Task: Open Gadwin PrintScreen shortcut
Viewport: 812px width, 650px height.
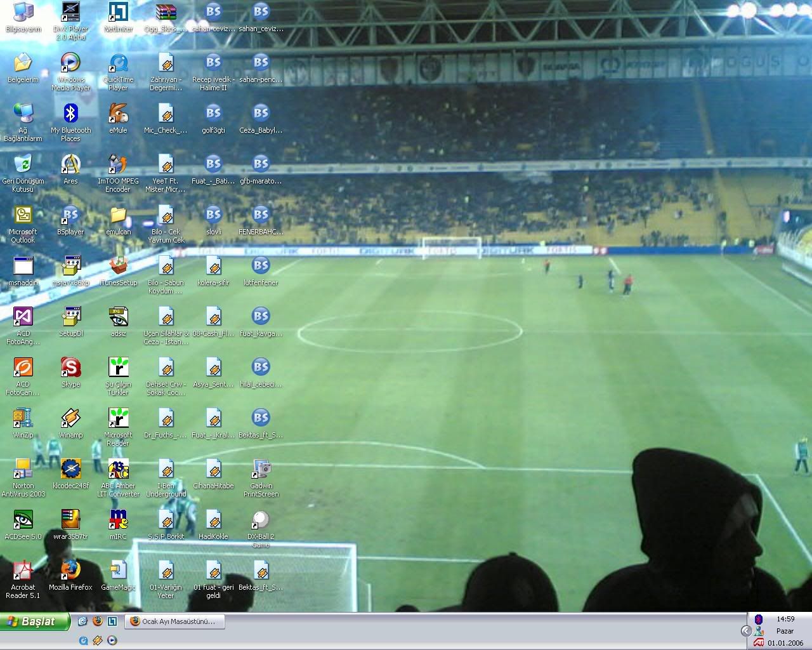Action: [x=261, y=470]
